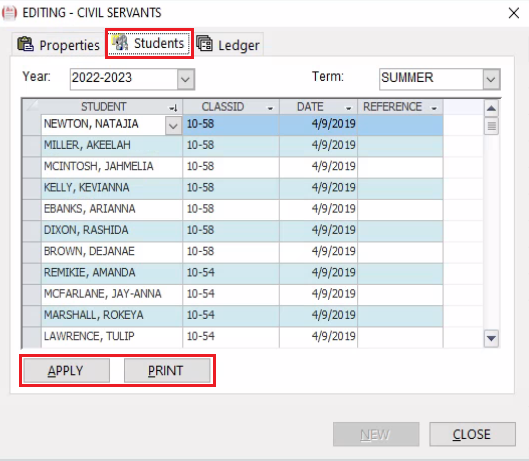Image resolution: width=529 pixels, height=461 pixels.
Task: Select student MILLER, AKEELAH
Action: tap(112, 145)
